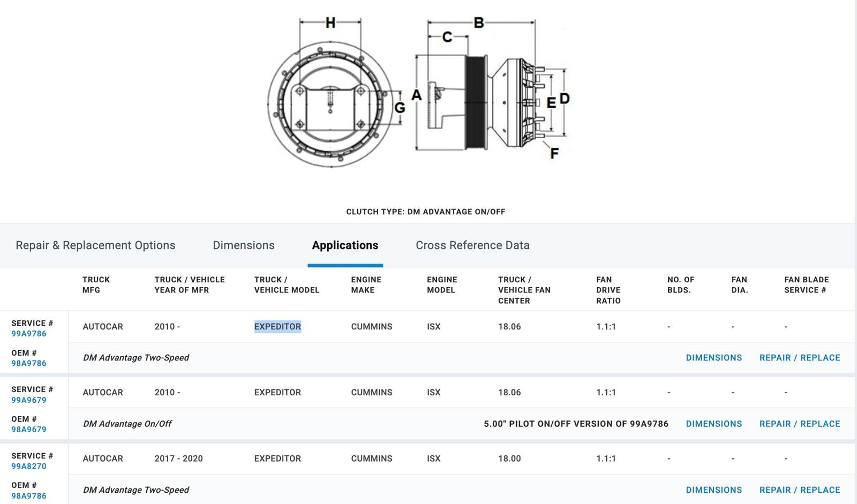Click the 5.00" PILOT ON/OFF VERSION note
This screenshot has height=504, width=857.
(x=576, y=424)
